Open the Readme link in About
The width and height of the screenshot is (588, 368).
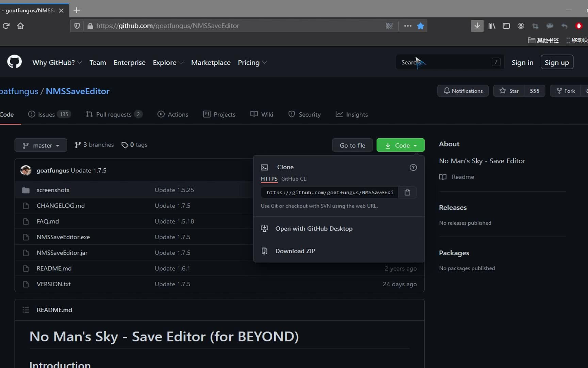pyautogui.click(x=457, y=177)
